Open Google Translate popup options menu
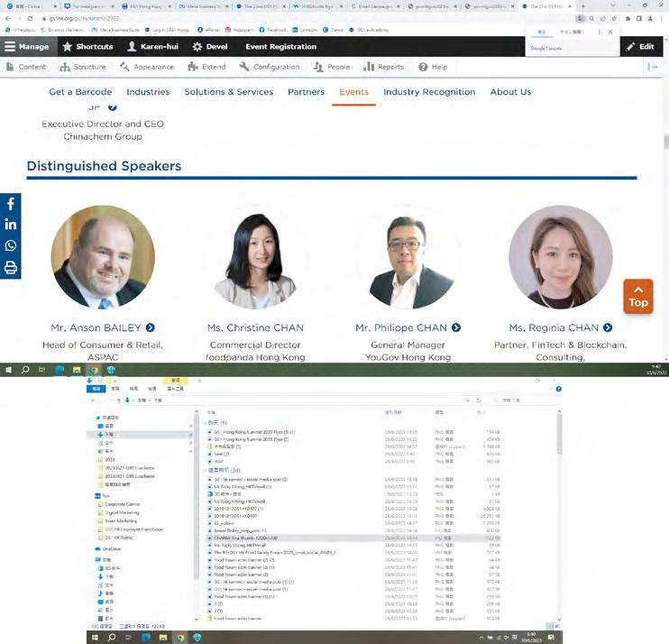This screenshot has width=669, height=644. tap(599, 32)
